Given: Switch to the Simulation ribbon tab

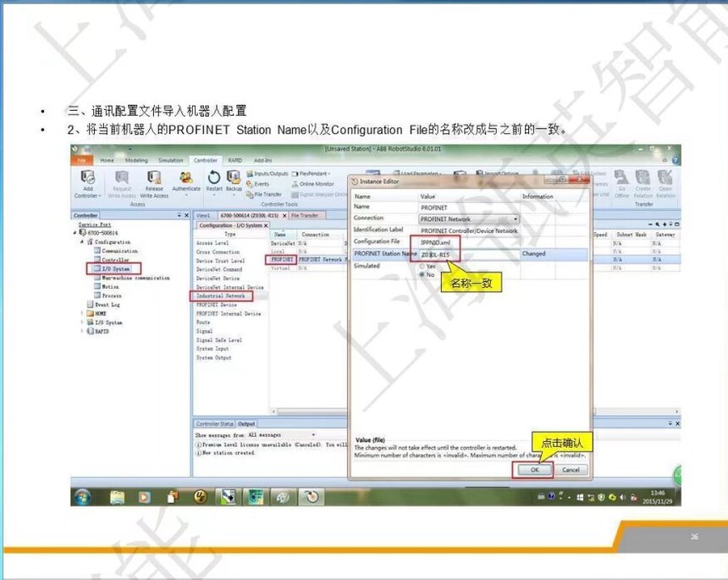Looking at the screenshot, I should 170,160.
